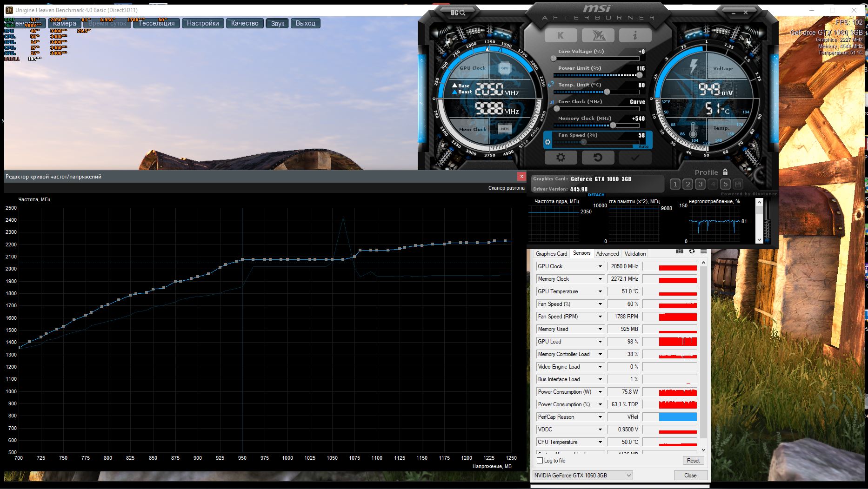868x489 pixels.
Task: Apply Afterburner settings with the checkmark
Action: [635, 158]
